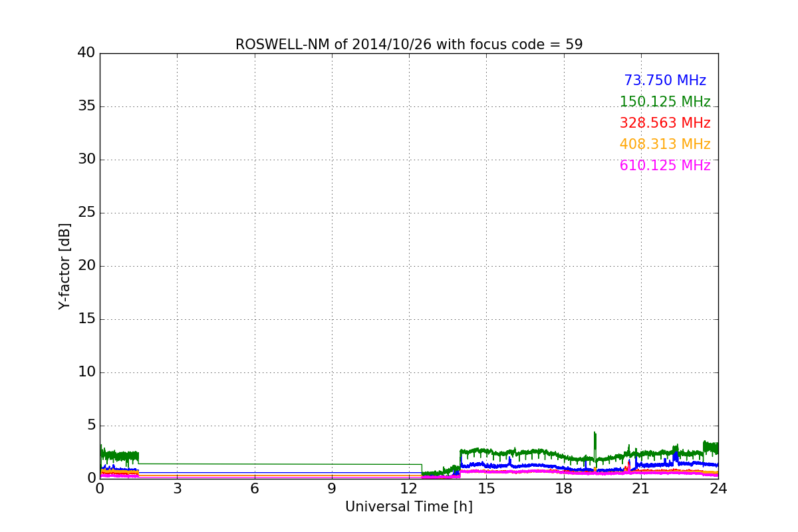The width and height of the screenshot is (798, 532).
Task: Click x-axis tick label 24
Action: coord(718,489)
